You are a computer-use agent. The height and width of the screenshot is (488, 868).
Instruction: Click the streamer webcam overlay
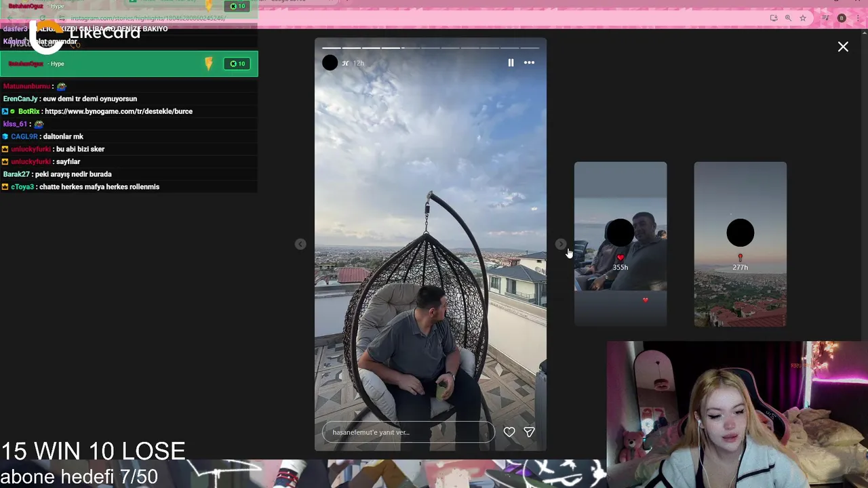click(737, 414)
